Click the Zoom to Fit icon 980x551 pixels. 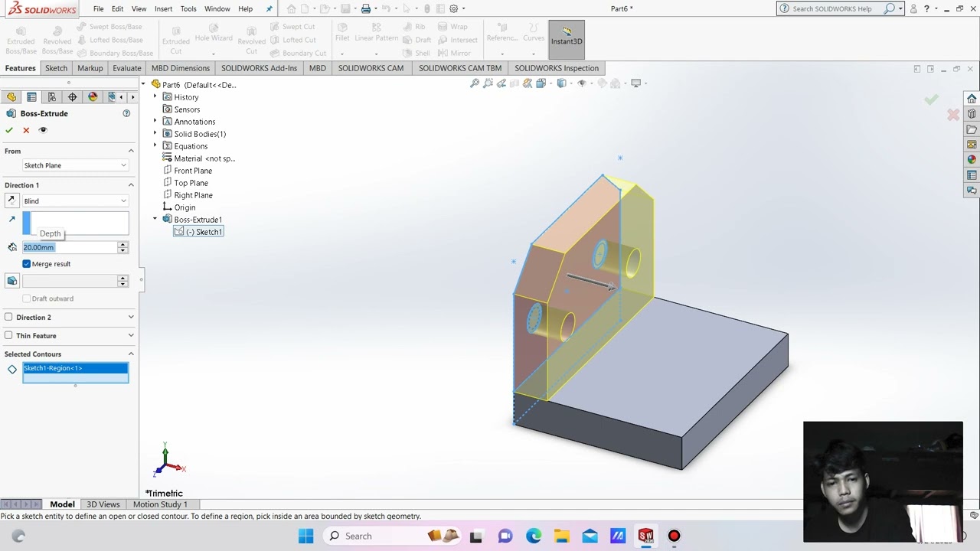tap(475, 83)
